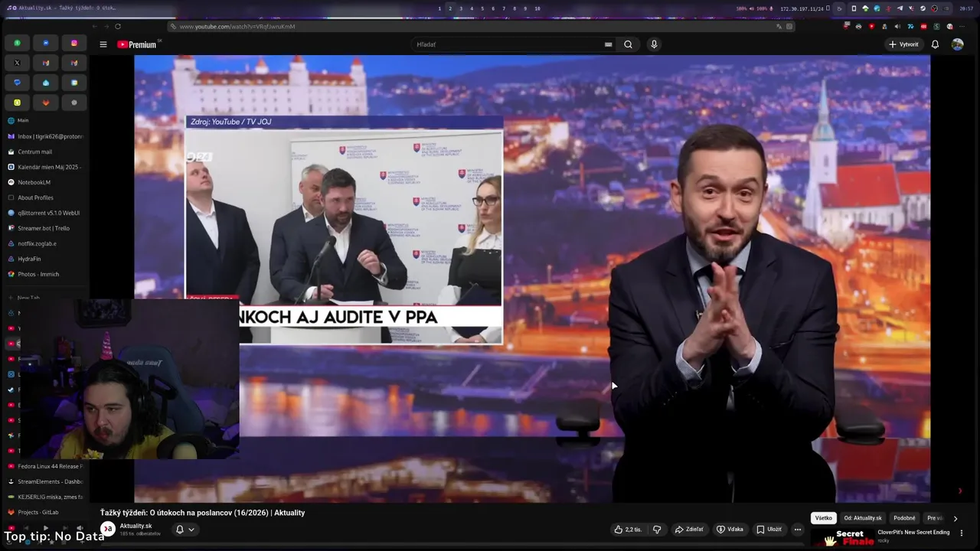Open CloverPit's New Secret Ending video thumbnail
The height and width of the screenshot is (551, 980).
point(842,537)
